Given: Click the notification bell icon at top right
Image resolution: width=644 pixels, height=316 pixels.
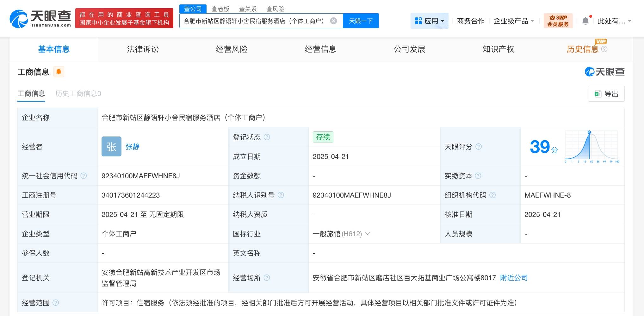Looking at the screenshot, I should coord(585,20).
